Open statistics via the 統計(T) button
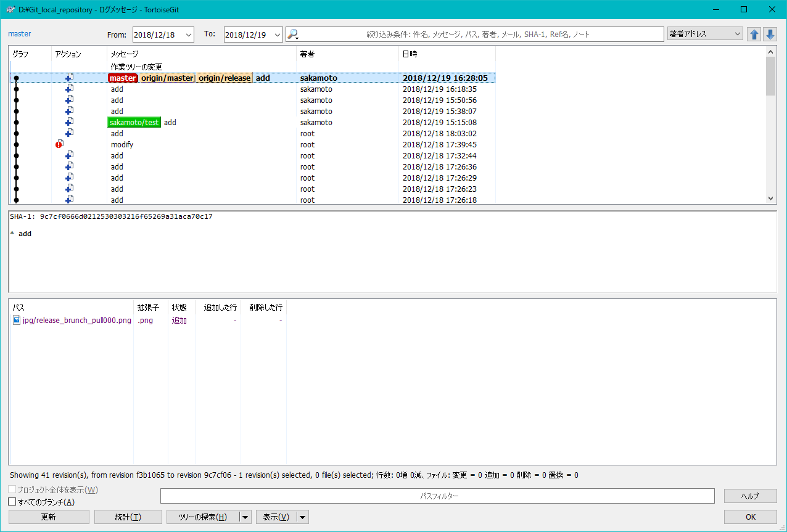The image size is (787, 532). [128, 517]
